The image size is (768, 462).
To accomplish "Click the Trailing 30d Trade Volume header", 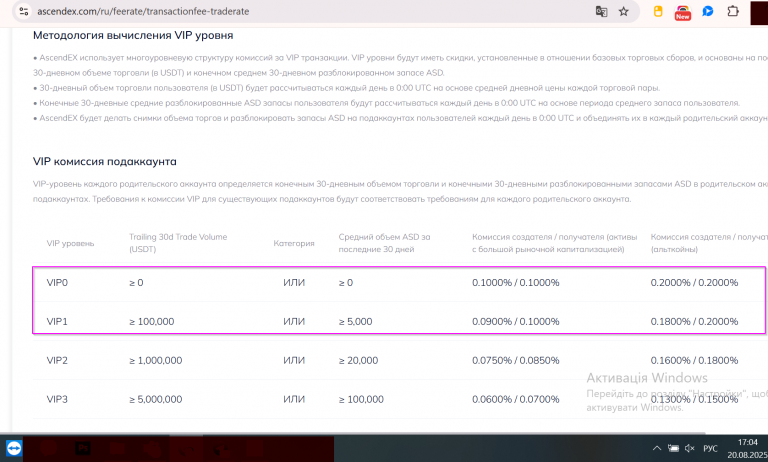I will (178, 243).
